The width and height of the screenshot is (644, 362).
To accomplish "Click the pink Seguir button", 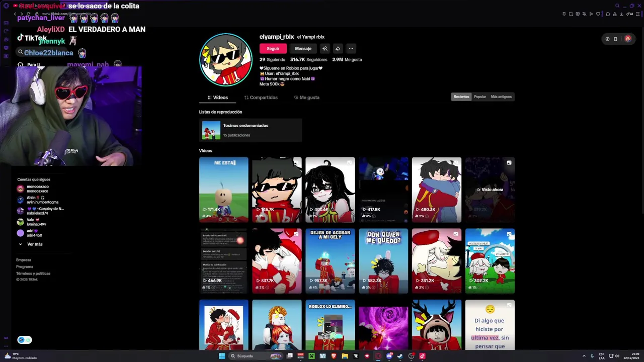I will 273,49.
